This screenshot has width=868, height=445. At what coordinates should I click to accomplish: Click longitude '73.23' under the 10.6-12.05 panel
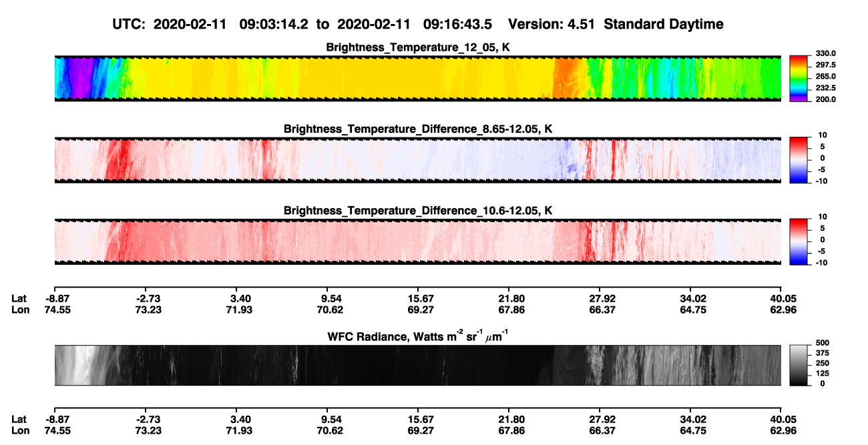point(149,309)
